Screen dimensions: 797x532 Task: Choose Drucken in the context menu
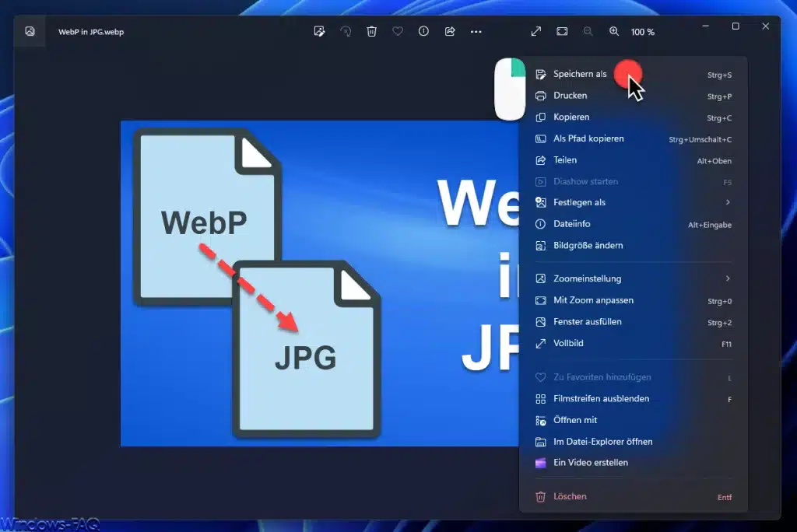(634, 96)
